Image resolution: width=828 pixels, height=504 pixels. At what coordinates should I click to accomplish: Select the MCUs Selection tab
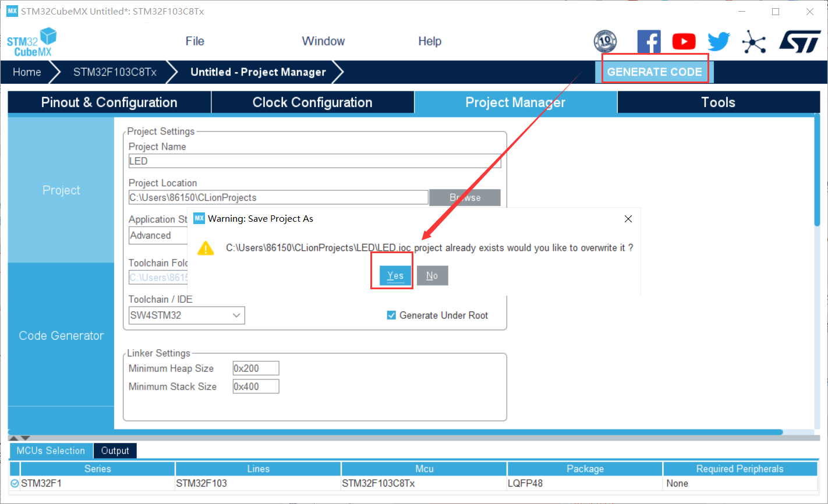51,450
